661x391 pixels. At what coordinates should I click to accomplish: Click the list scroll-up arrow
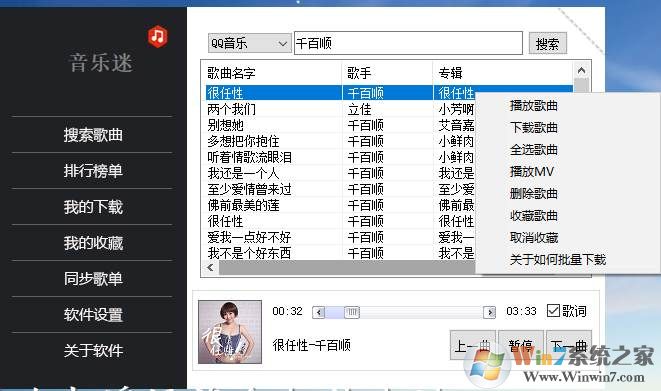point(581,70)
